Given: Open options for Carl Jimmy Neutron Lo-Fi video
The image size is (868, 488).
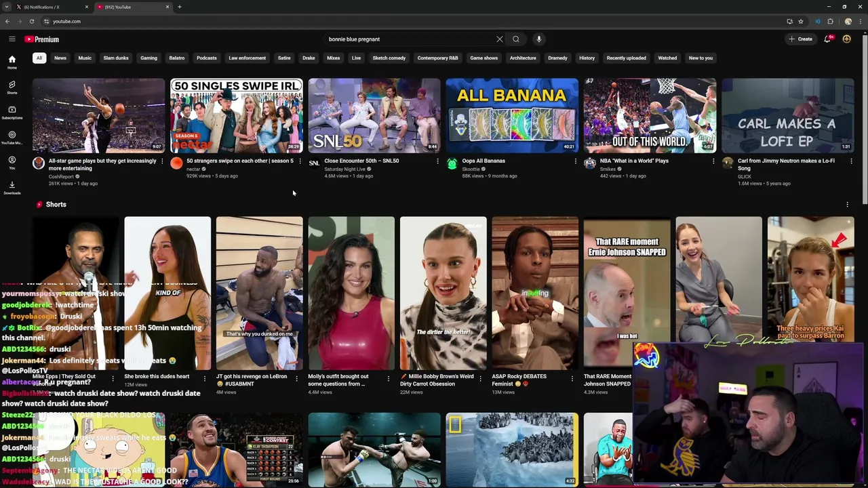Looking at the screenshot, I should 851,161.
